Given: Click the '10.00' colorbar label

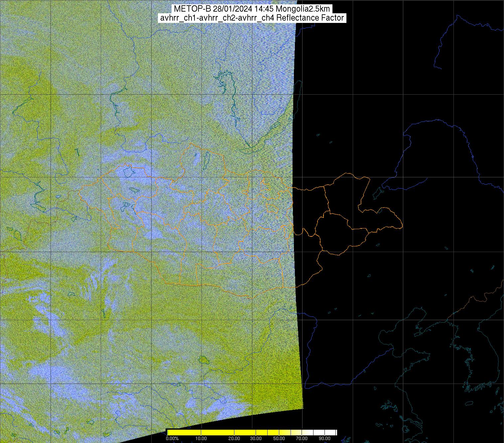Looking at the screenshot, I should 201,438.
